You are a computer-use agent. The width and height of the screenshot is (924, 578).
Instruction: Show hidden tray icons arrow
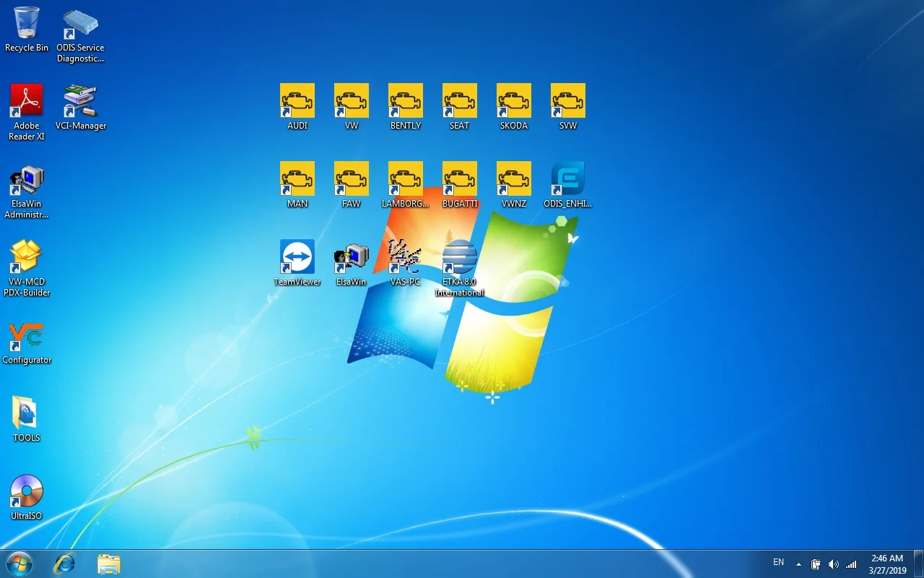tap(798, 564)
